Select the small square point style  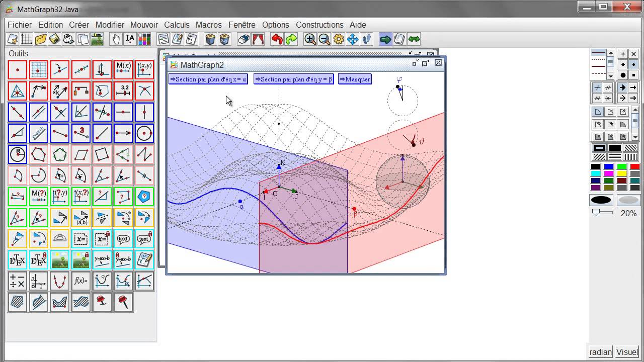tap(633, 75)
